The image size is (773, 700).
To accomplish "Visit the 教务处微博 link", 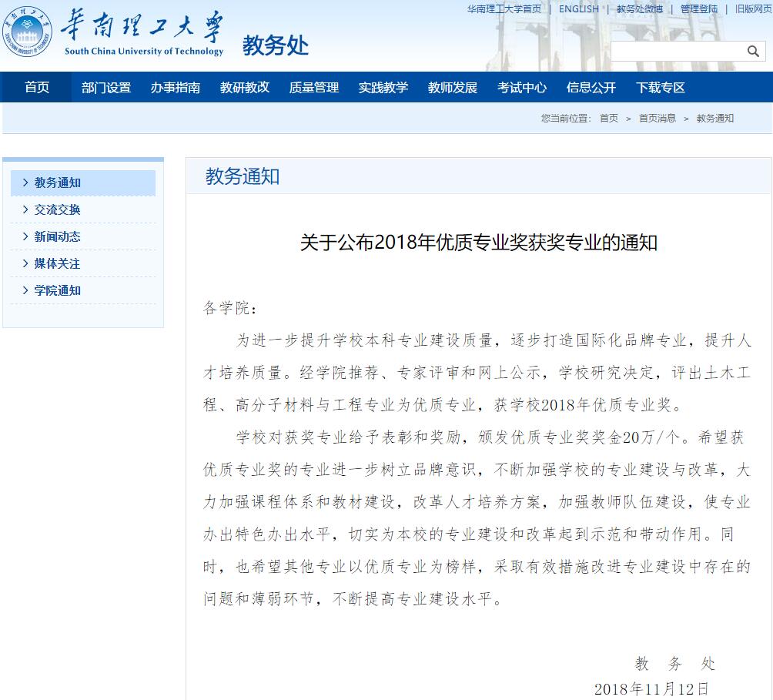I will [640, 9].
